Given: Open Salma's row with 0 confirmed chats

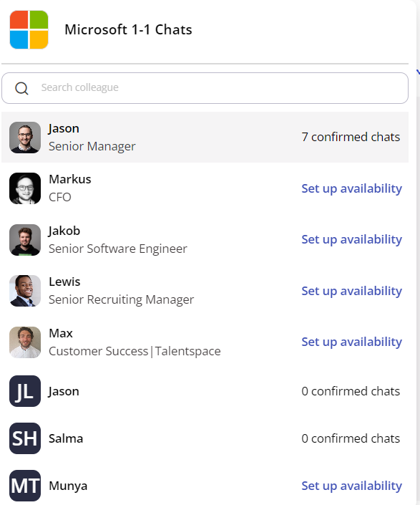Looking at the screenshot, I should tap(205, 438).
